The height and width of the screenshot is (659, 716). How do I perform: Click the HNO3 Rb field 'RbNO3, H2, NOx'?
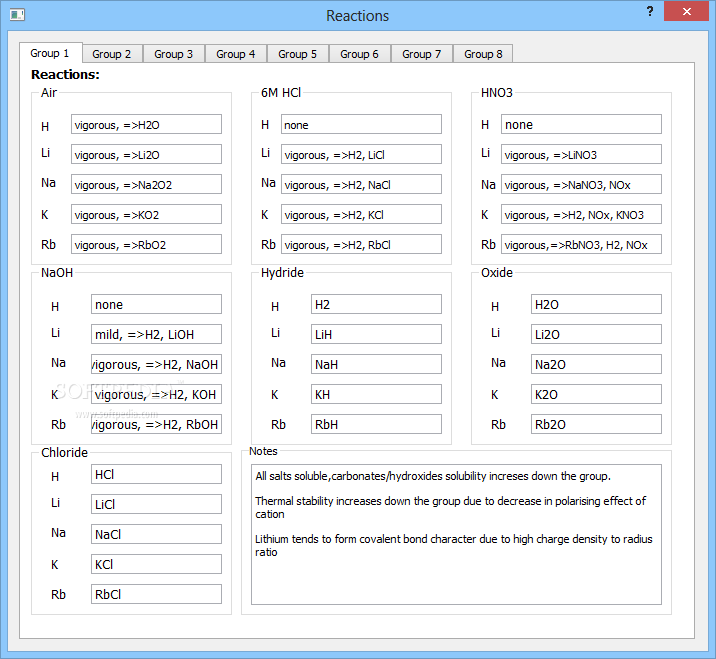click(581, 244)
